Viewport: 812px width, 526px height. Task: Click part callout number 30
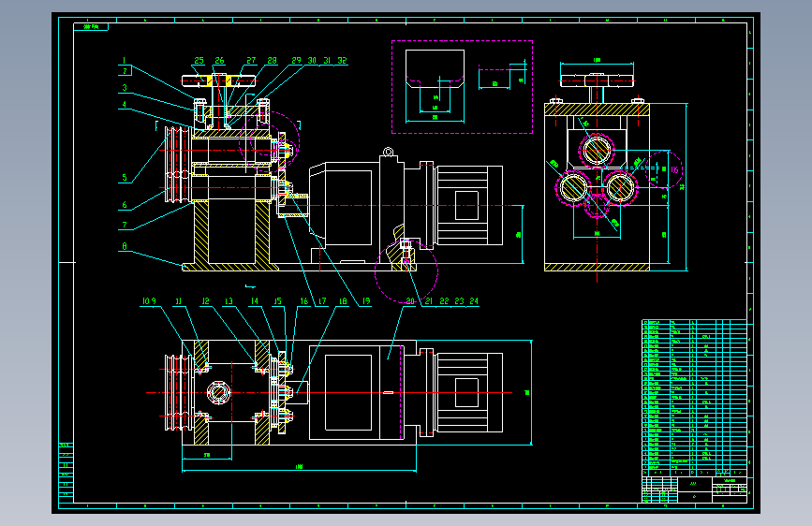click(312, 61)
